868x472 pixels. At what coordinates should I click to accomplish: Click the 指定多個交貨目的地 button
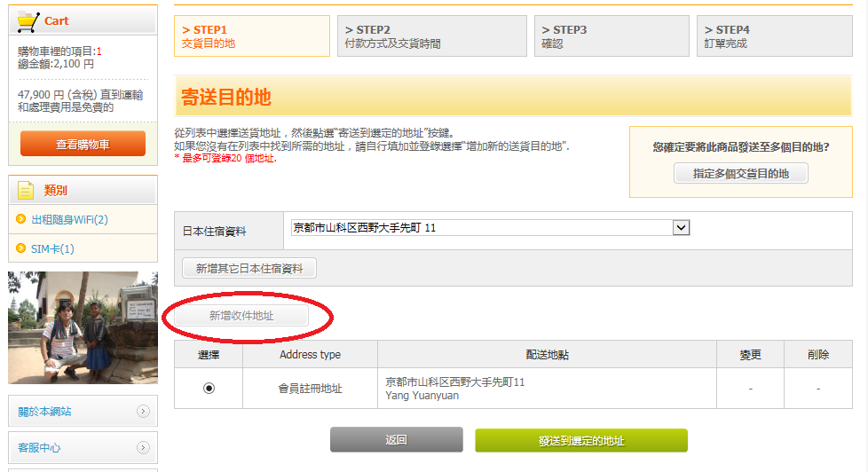click(x=740, y=174)
